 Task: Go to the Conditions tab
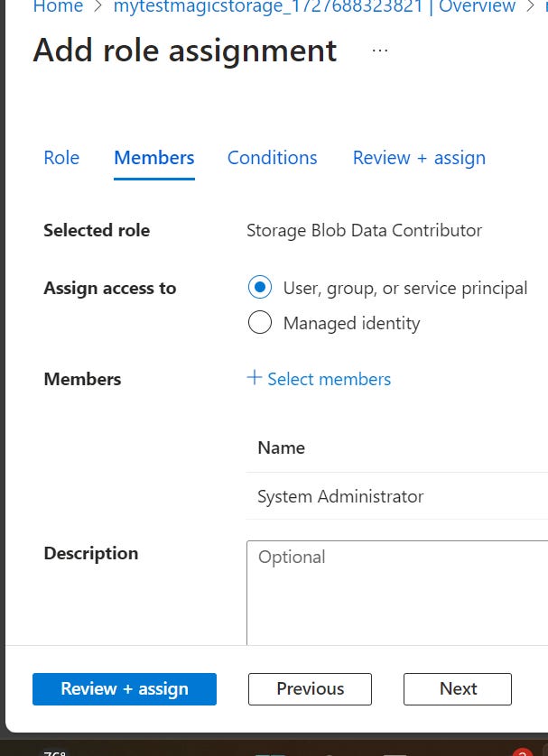click(x=272, y=158)
